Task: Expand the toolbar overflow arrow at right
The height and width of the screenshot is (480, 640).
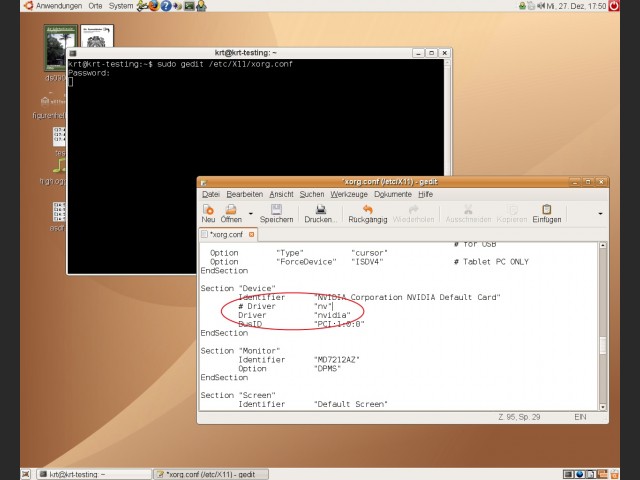Action: pos(600,213)
